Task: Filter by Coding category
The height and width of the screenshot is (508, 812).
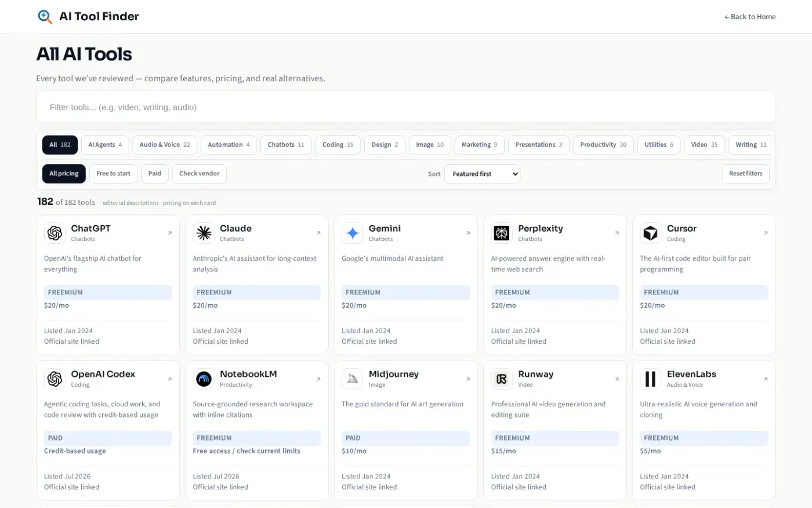Action: (338, 145)
